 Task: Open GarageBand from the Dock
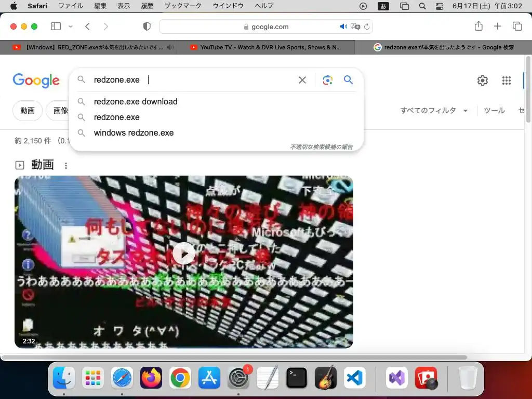(x=326, y=378)
